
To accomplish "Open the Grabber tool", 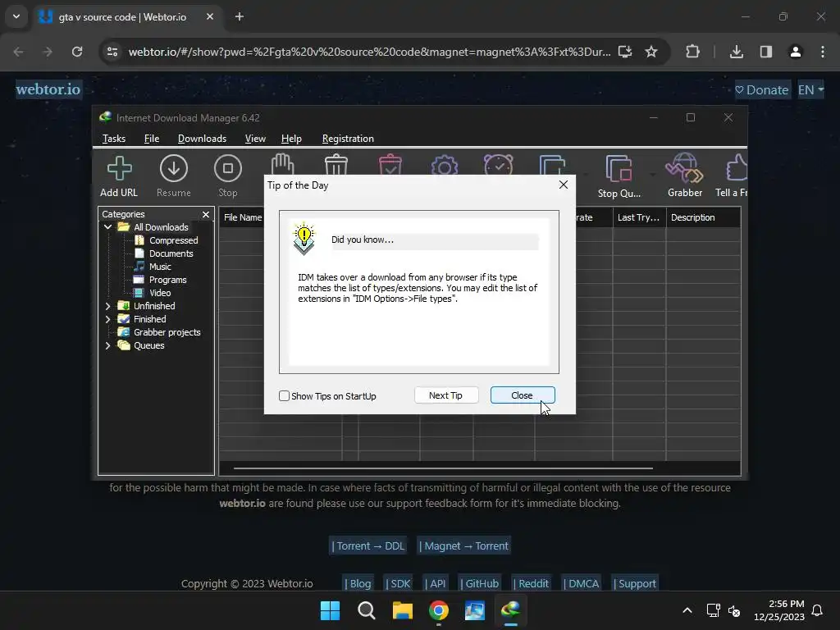I will (x=685, y=176).
